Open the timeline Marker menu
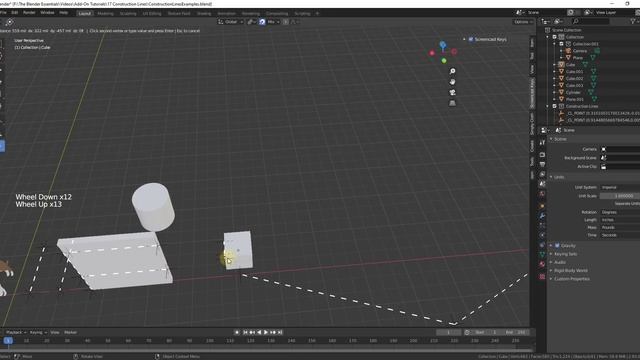The image size is (640, 360). click(70, 332)
